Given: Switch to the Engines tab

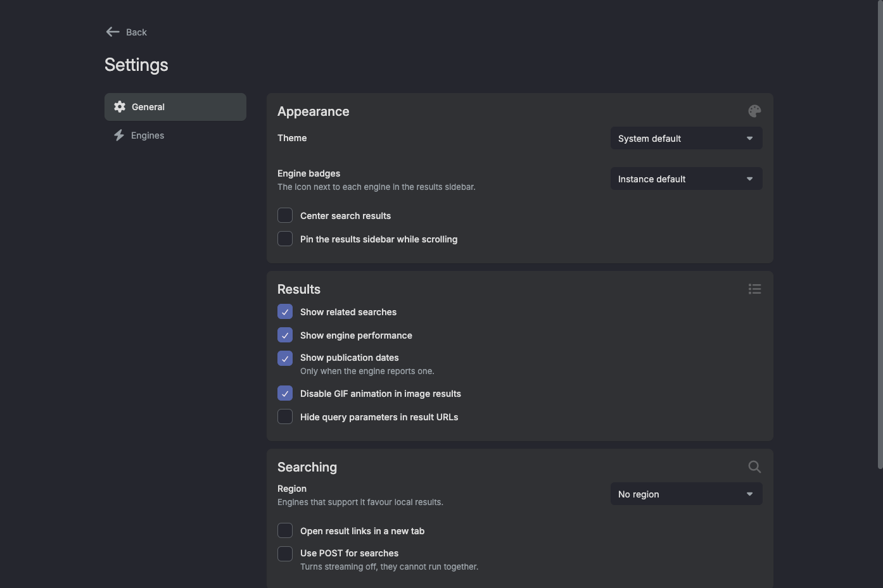Looking at the screenshot, I should click(x=175, y=135).
